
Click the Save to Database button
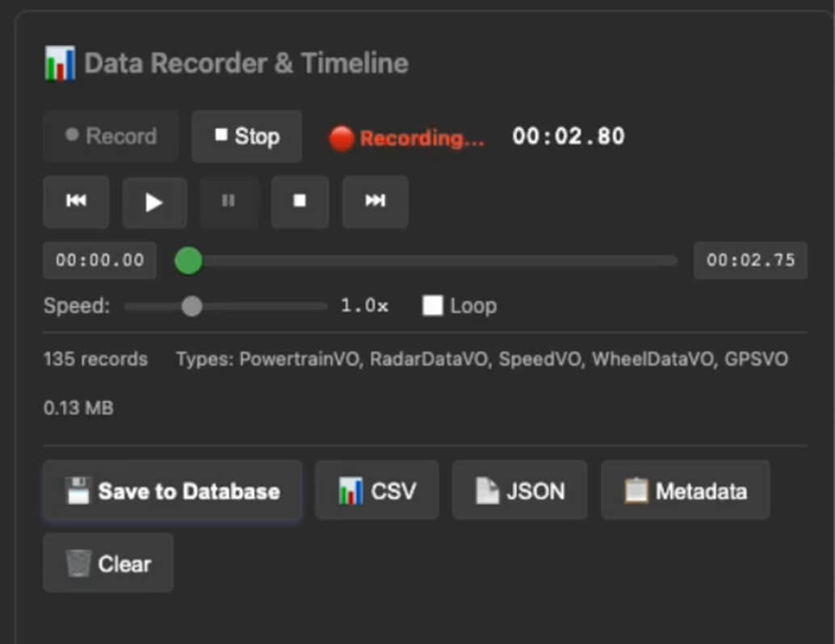point(173,491)
